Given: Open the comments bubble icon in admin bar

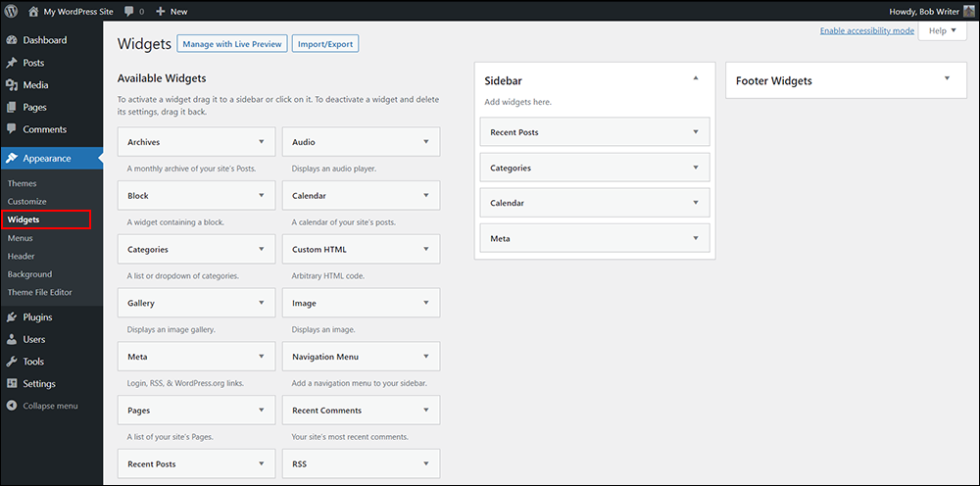Looking at the screenshot, I should tap(128, 11).
